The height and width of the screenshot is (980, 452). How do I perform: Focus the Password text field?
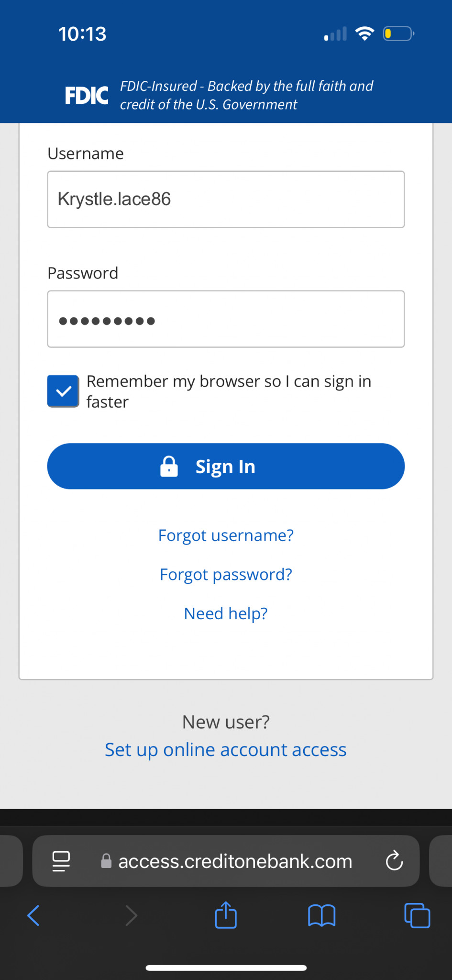226,319
